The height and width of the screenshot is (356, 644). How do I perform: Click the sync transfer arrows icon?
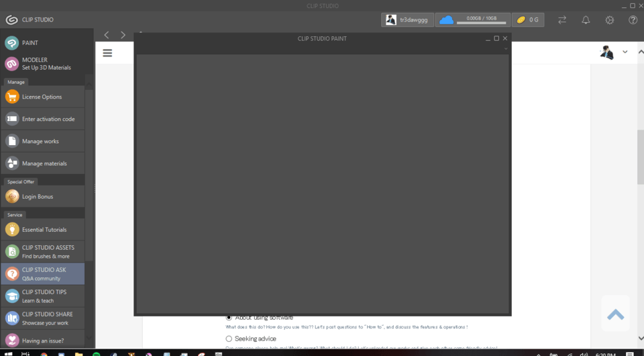pos(562,19)
